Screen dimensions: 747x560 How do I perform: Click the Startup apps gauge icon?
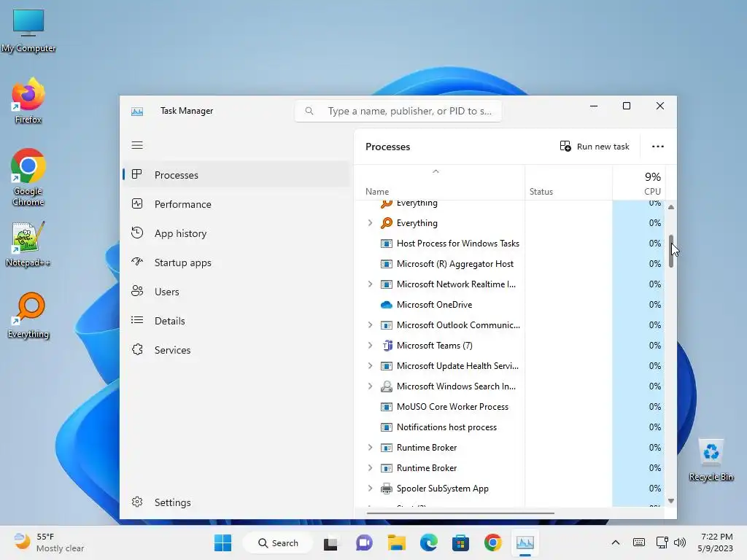coord(137,262)
